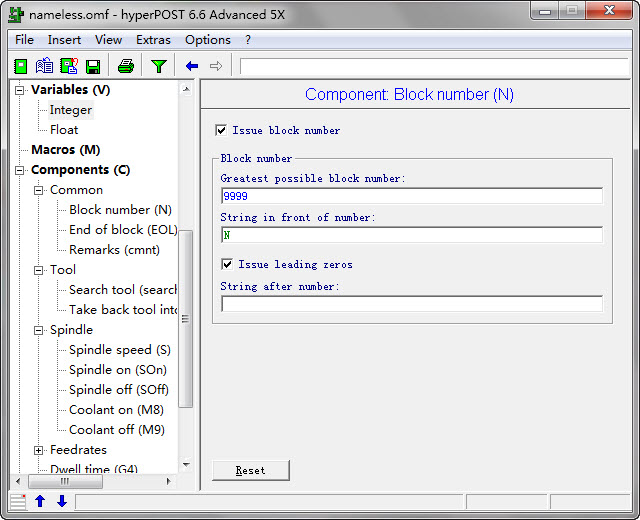640x520 pixels.
Task: Select the Variables (V) tree label
Action: tap(71, 90)
